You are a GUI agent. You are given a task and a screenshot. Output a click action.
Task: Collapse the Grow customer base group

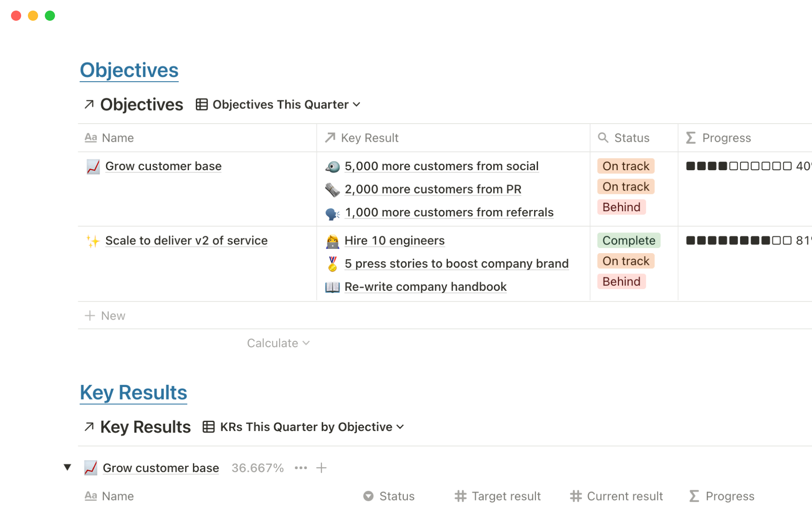68,467
